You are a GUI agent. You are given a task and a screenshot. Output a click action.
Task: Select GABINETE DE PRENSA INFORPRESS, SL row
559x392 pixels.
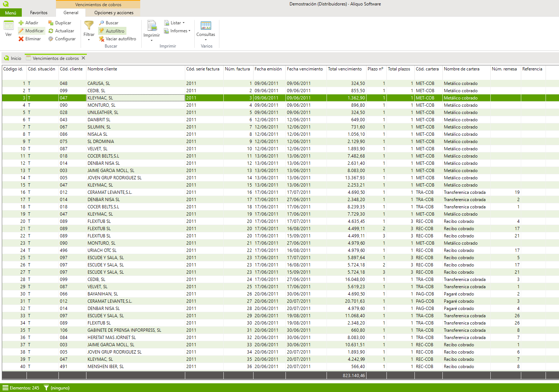pos(280,330)
